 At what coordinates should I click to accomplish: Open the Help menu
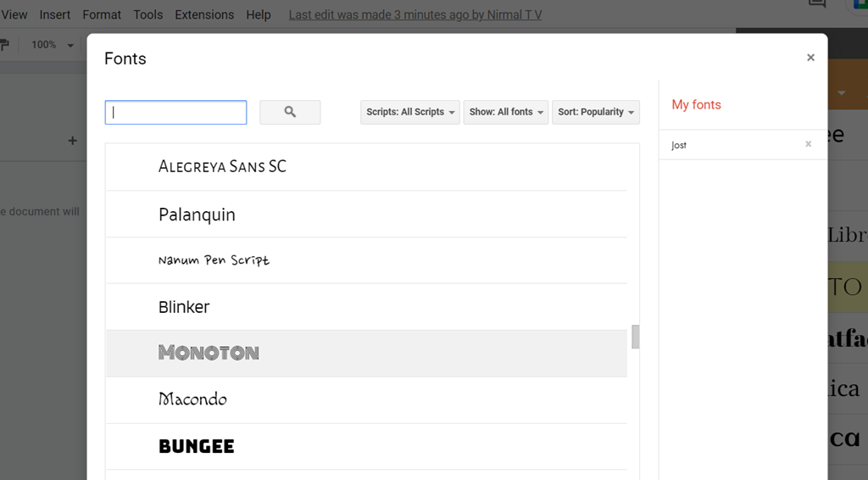pos(259,15)
